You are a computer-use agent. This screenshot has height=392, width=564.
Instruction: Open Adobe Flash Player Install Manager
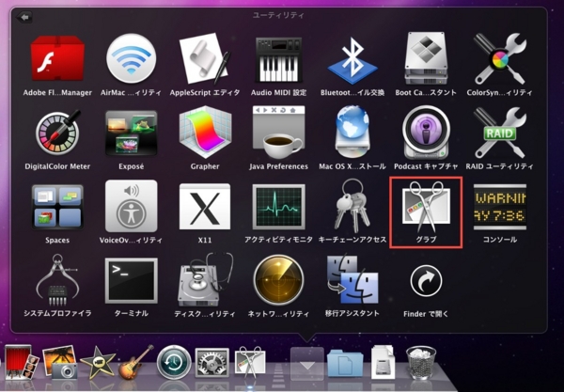point(57,58)
